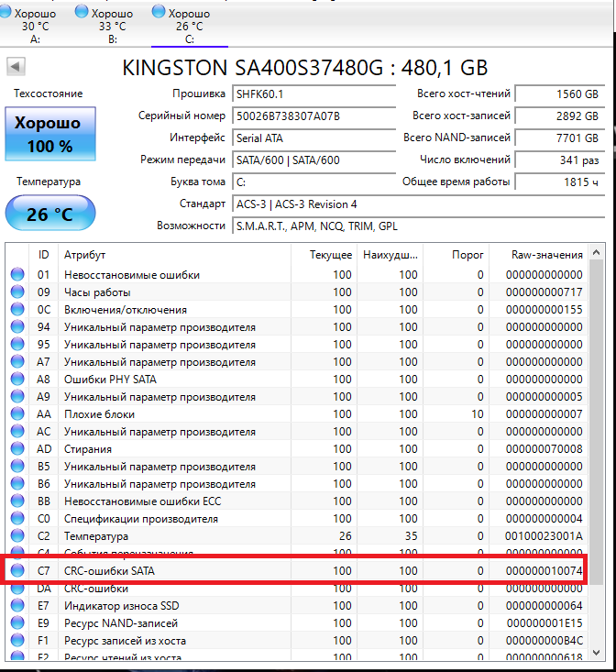Select drive B: tab showing 33 °C
This screenshot has height=672, width=616.
(x=113, y=26)
